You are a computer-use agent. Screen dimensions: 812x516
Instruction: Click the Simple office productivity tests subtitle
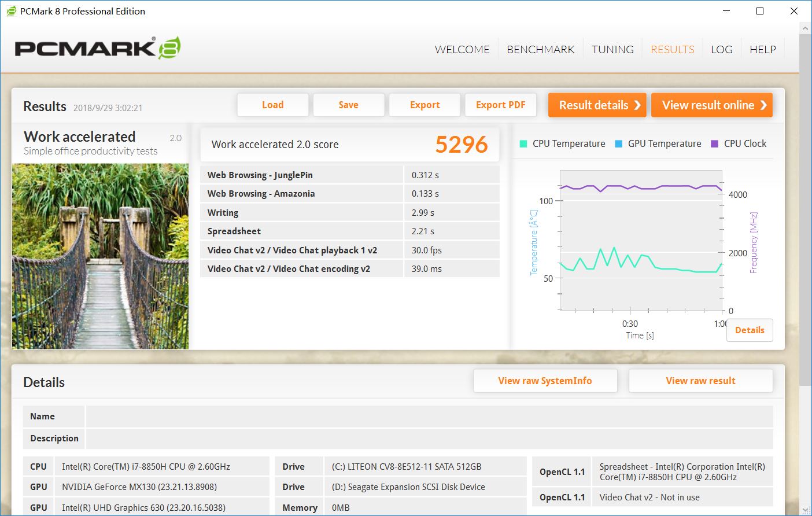91,151
